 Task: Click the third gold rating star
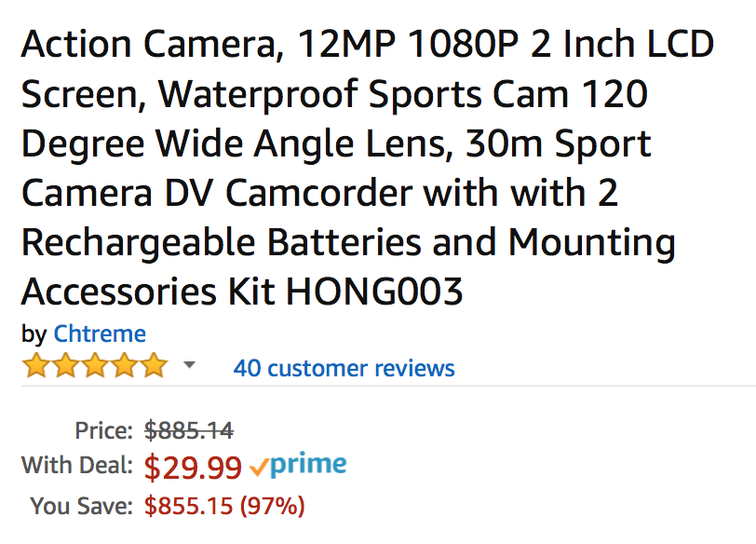(x=95, y=365)
